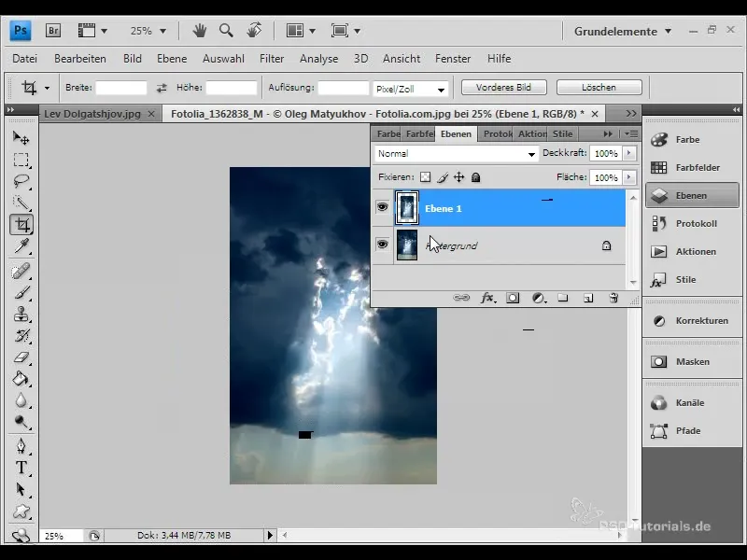
Task: Open the Pixel/Zoll unit dropdown
Action: coord(410,89)
